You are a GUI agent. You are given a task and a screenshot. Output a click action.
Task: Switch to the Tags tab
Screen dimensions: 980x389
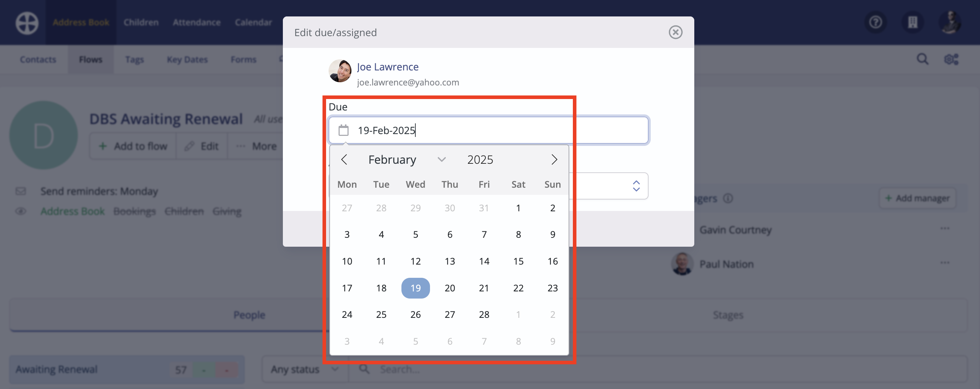pos(134,59)
